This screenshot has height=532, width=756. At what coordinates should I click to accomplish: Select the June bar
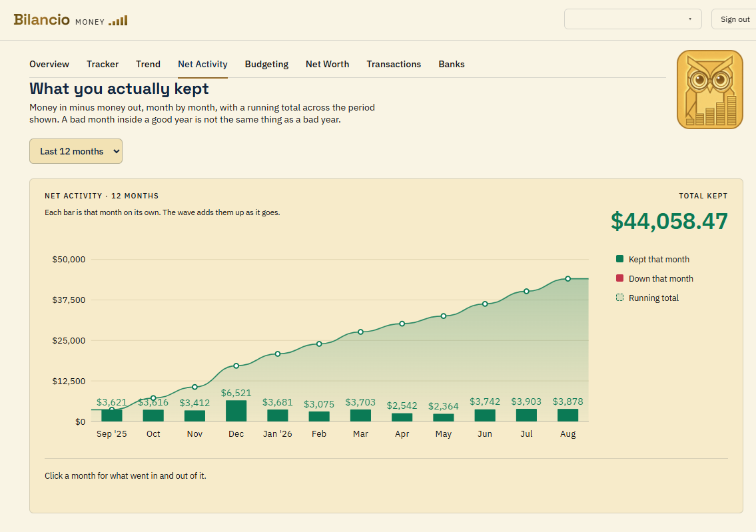click(485, 415)
